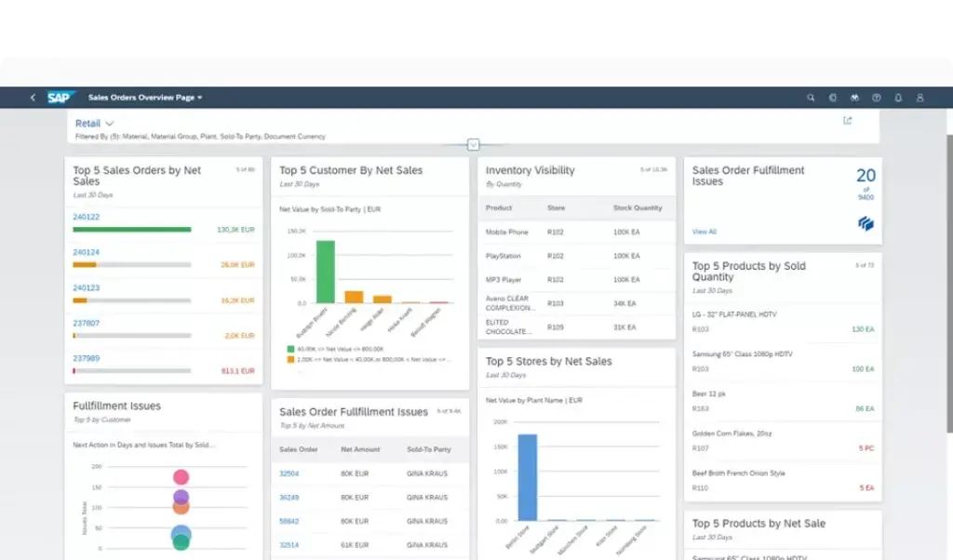Select Samsung 65" Class 1080p HDTV in Top 5 Products by Sold Quantity
This screenshot has height=560, width=953.
783,361
